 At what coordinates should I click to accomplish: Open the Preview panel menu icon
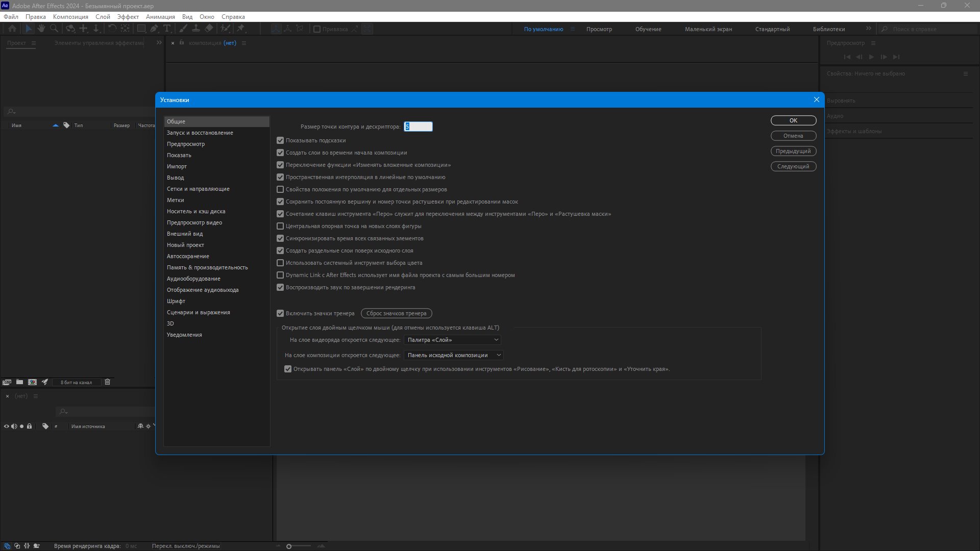[873, 43]
